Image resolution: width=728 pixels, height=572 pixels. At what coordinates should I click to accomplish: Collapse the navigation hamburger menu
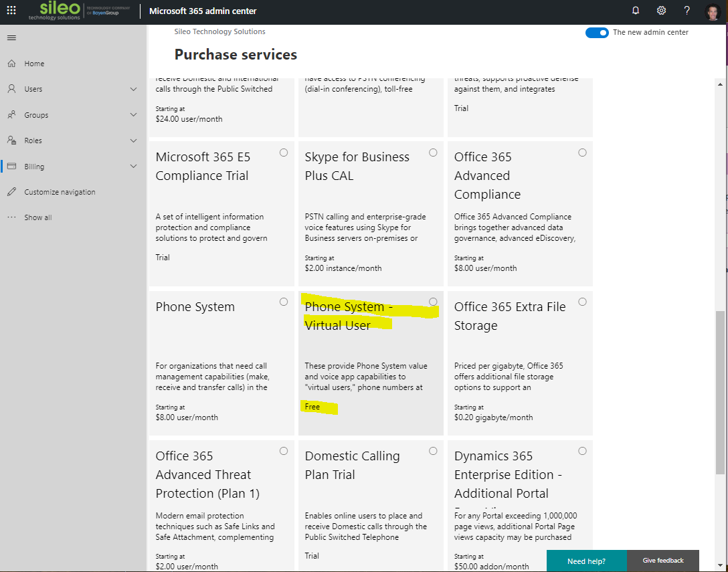11,38
